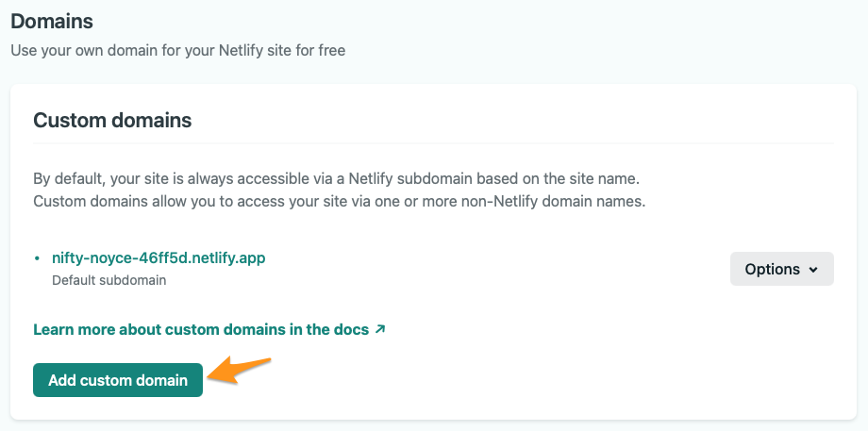The height and width of the screenshot is (431, 868).
Task: Click the By default, your site description line
Action: click(337, 178)
